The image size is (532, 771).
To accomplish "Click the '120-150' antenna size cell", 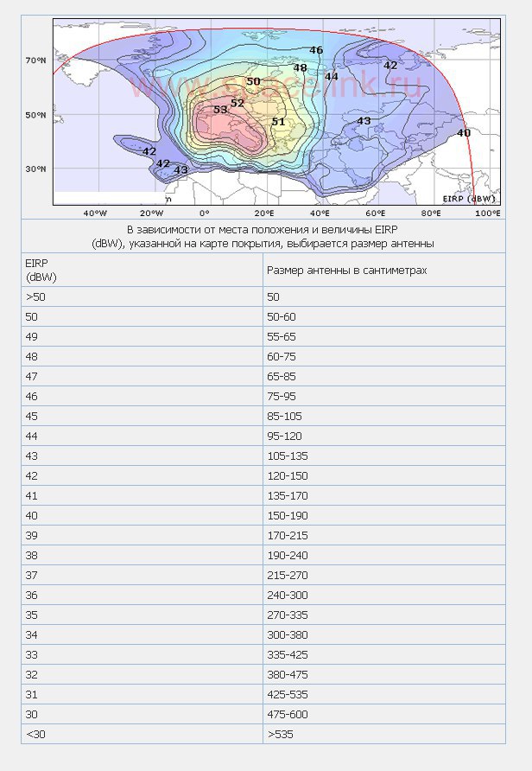I will click(x=384, y=476).
